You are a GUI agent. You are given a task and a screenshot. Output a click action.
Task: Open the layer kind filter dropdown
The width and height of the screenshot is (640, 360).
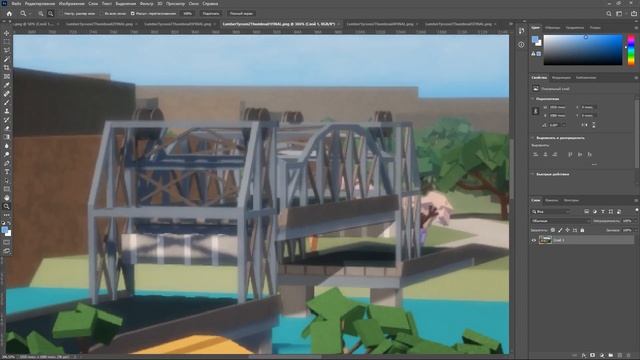tap(550, 211)
